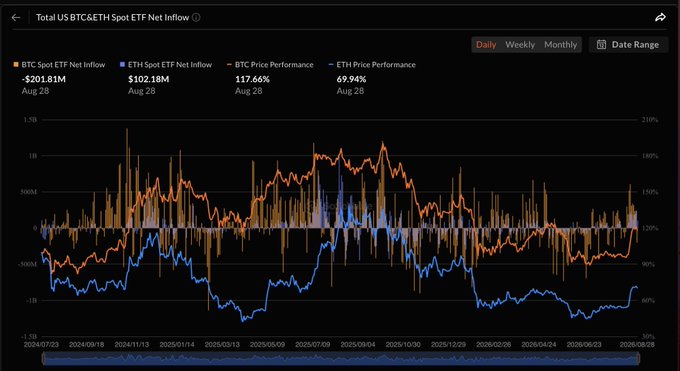This screenshot has width=680, height=371.
Task: Switch to the Monthly tab
Action: [x=560, y=44]
